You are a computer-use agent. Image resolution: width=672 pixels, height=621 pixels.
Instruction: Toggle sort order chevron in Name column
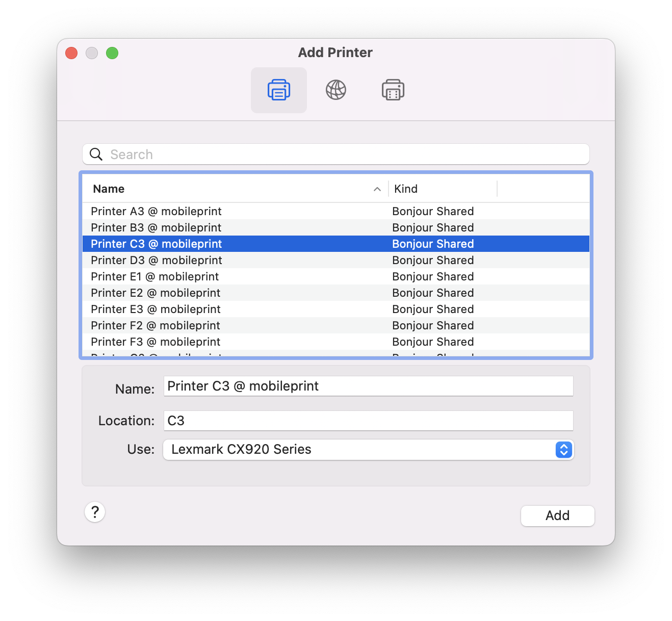pos(377,189)
